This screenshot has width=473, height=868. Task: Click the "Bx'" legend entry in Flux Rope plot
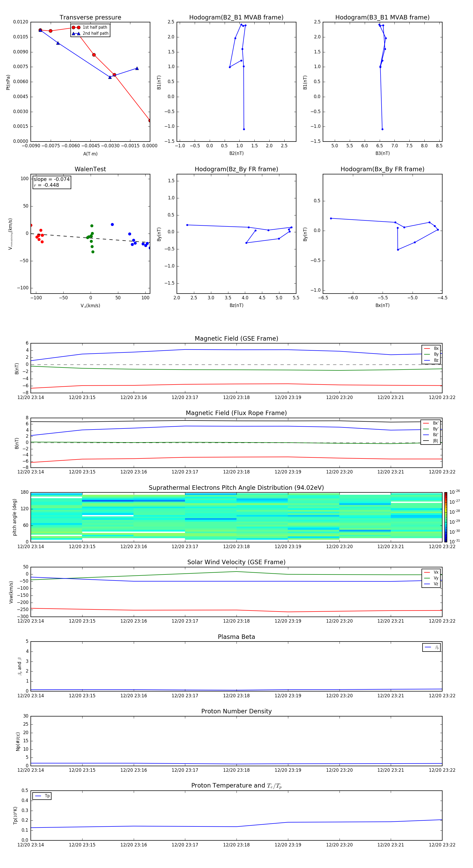click(x=431, y=423)
